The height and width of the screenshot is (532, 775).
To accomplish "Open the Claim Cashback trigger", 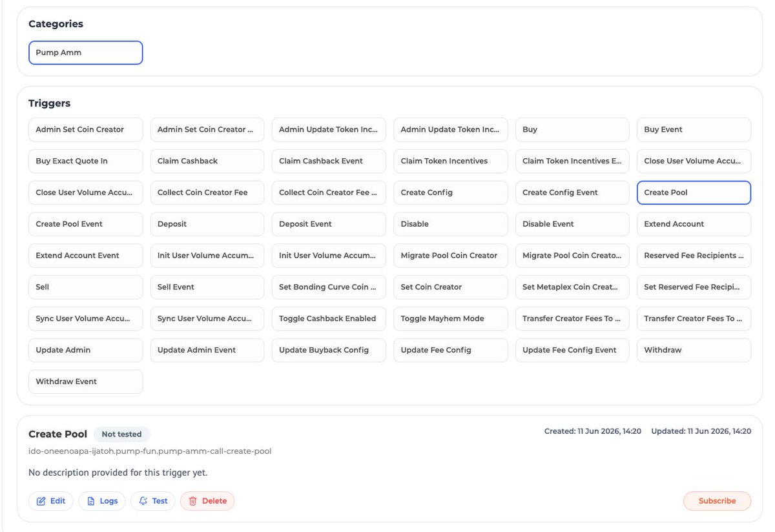I will [207, 161].
